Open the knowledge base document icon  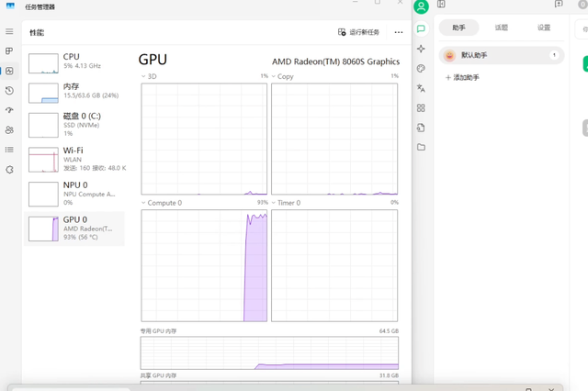(x=421, y=128)
